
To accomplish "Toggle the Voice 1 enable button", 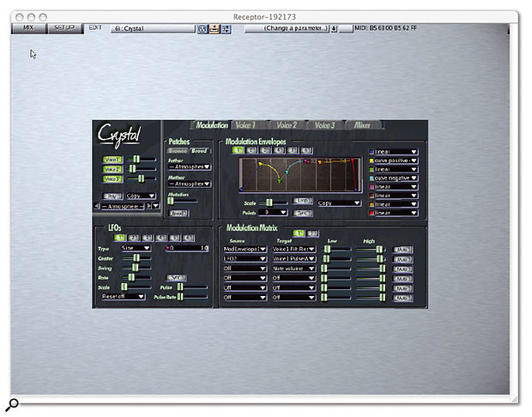I will [112, 160].
